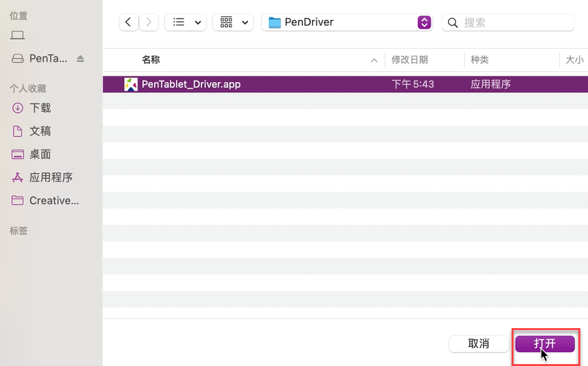The width and height of the screenshot is (588, 366).
Task: Expand the grouping options chevron
Action: point(245,23)
